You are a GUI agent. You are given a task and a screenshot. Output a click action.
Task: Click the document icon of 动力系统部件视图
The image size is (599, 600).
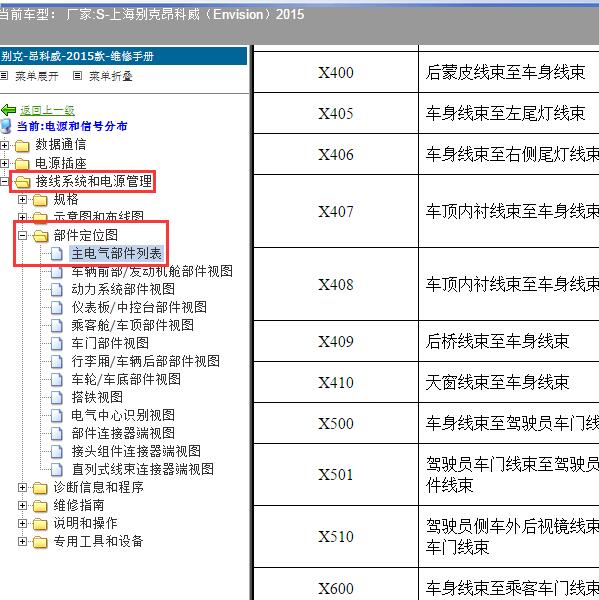pyautogui.click(x=57, y=289)
